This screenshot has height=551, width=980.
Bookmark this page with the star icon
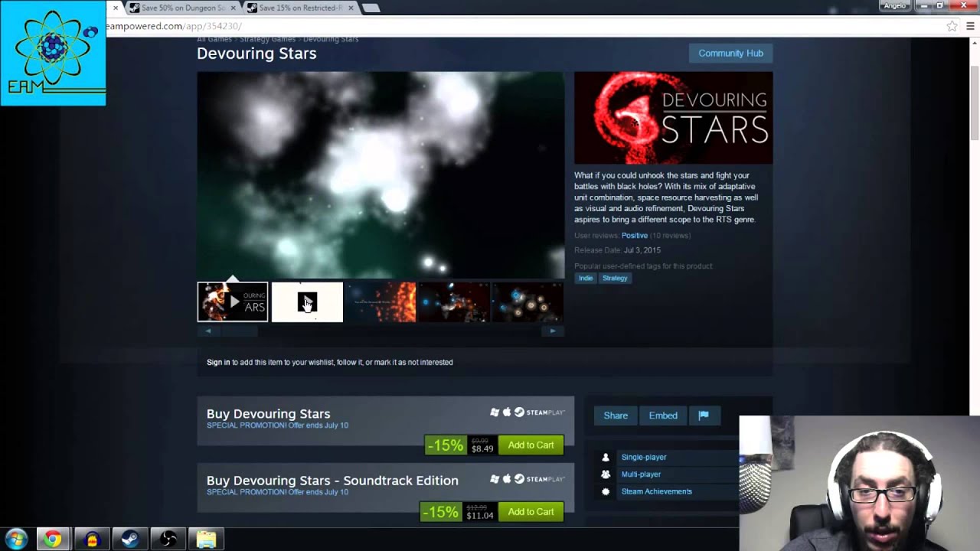tap(952, 26)
